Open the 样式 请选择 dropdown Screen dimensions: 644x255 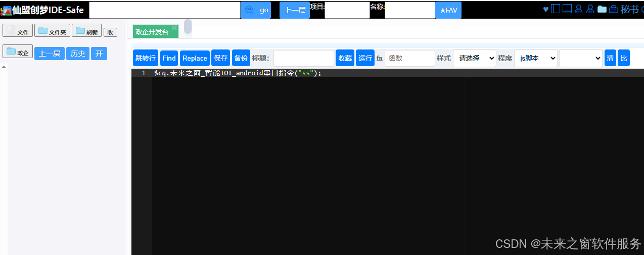tap(475, 58)
